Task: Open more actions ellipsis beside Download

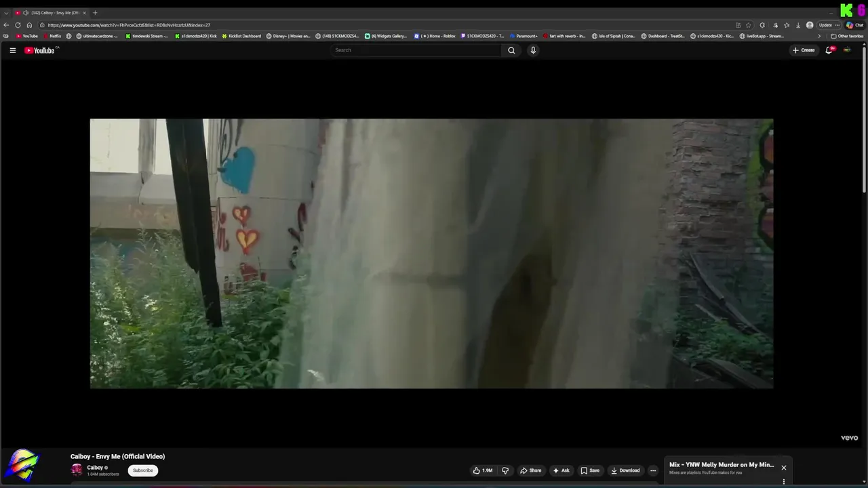Action: [653, 470]
